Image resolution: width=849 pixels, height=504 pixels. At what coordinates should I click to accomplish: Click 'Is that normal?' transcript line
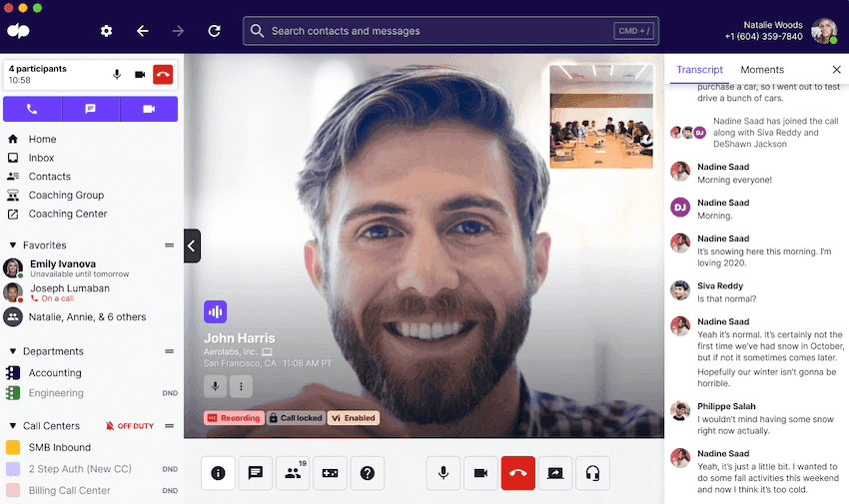[726, 299]
